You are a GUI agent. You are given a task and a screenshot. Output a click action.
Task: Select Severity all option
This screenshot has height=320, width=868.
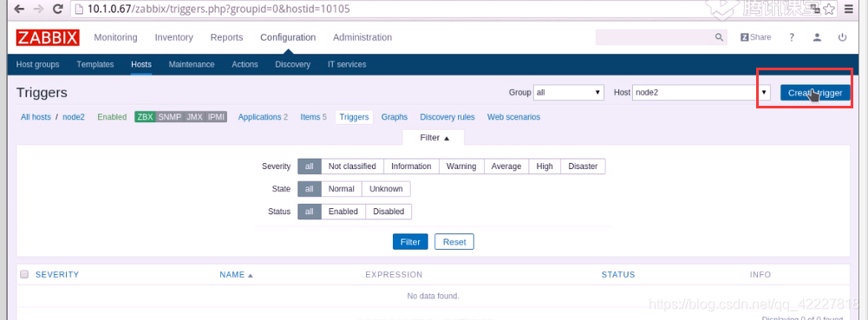click(310, 167)
